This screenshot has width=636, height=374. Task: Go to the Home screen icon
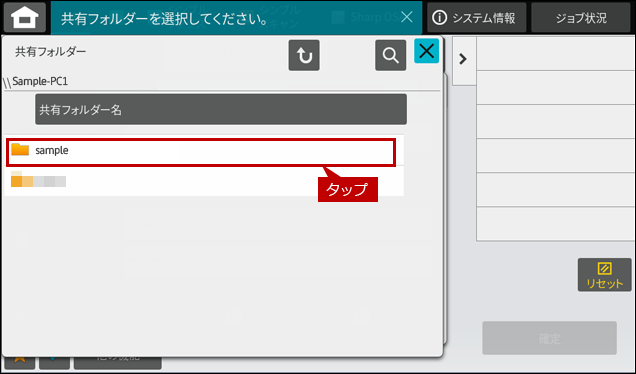click(24, 17)
